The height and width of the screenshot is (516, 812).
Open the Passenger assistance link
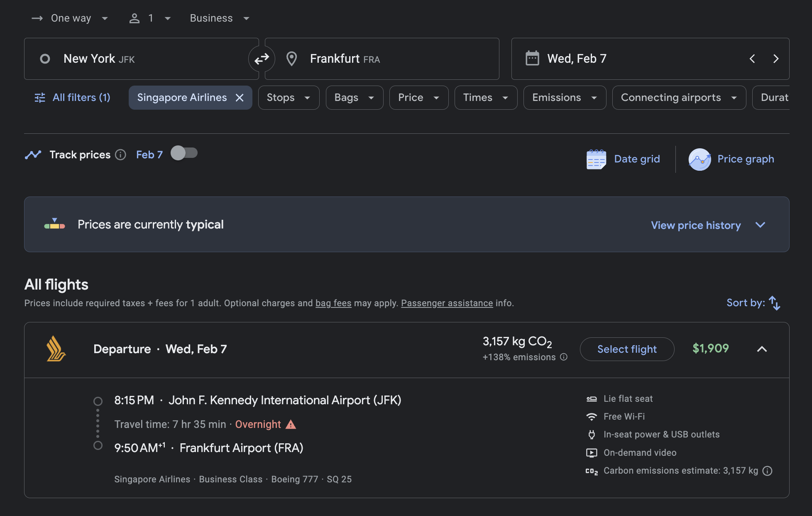[x=447, y=303]
